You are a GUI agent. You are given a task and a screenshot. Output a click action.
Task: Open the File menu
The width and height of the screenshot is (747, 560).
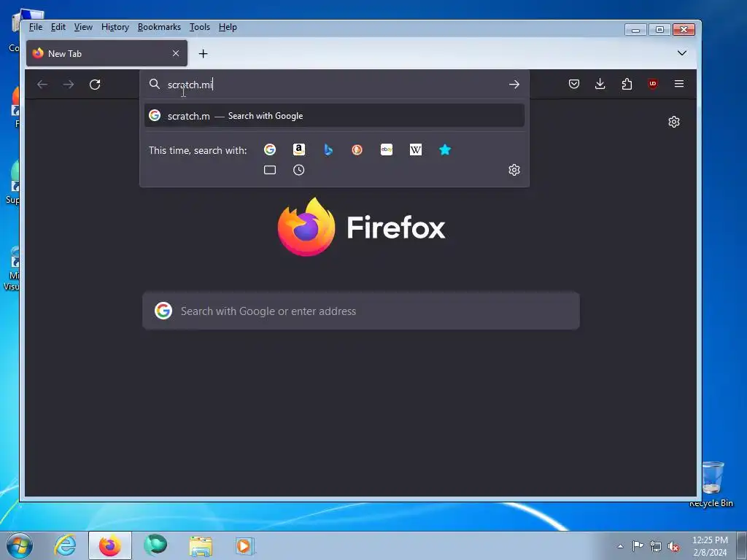tap(35, 27)
